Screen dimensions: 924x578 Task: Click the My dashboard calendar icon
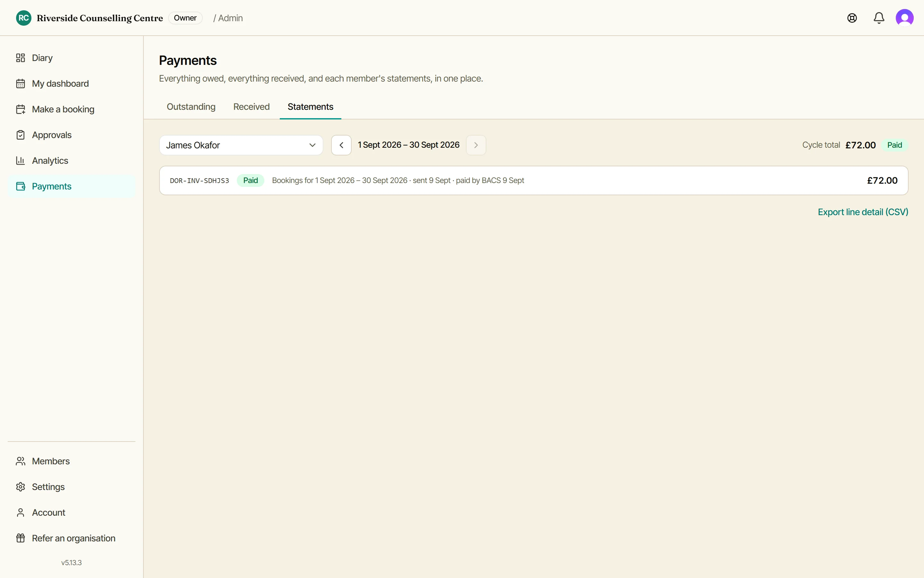click(21, 83)
